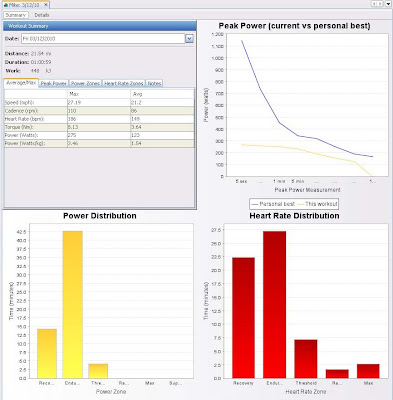The width and height of the screenshot is (393, 400).
Task: Select the Endurance bar in Power Distribution
Action: (x=73, y=305)
